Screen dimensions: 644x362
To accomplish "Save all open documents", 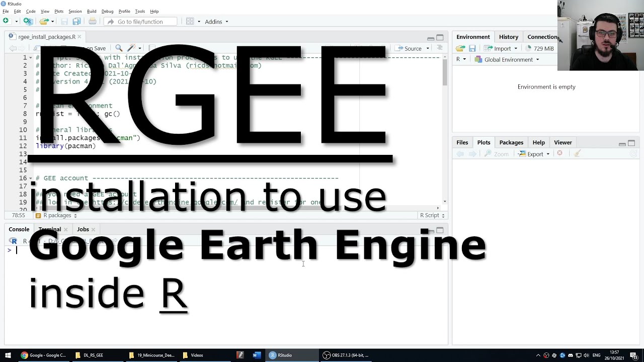I will tap(76, 21).
